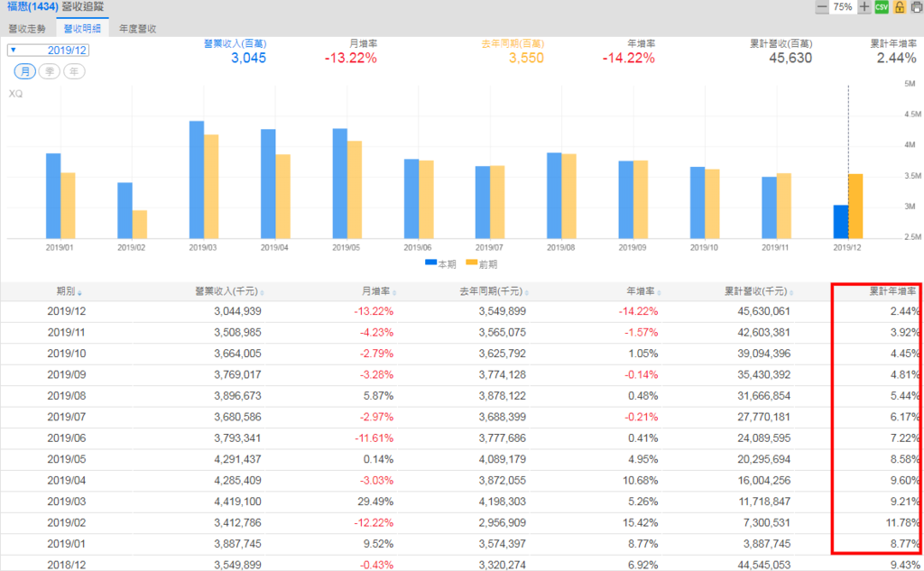
Task: Click monthly growth value -11.61%
Action: pos(374,438)
